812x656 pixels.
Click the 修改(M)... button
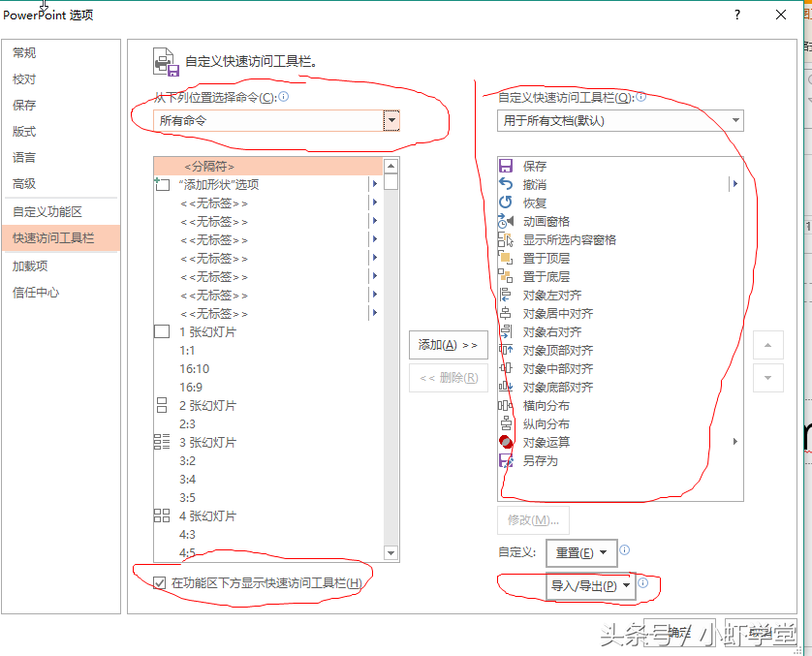(x=533, y=519)
